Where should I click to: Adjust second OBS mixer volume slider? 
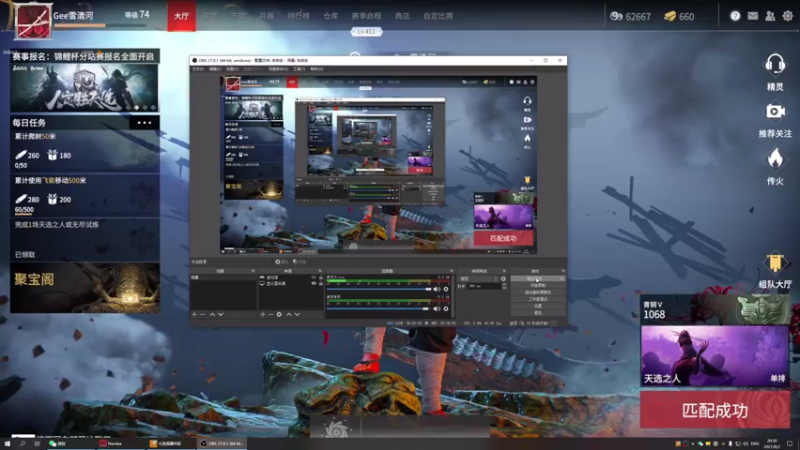click(x=378, y=309)
